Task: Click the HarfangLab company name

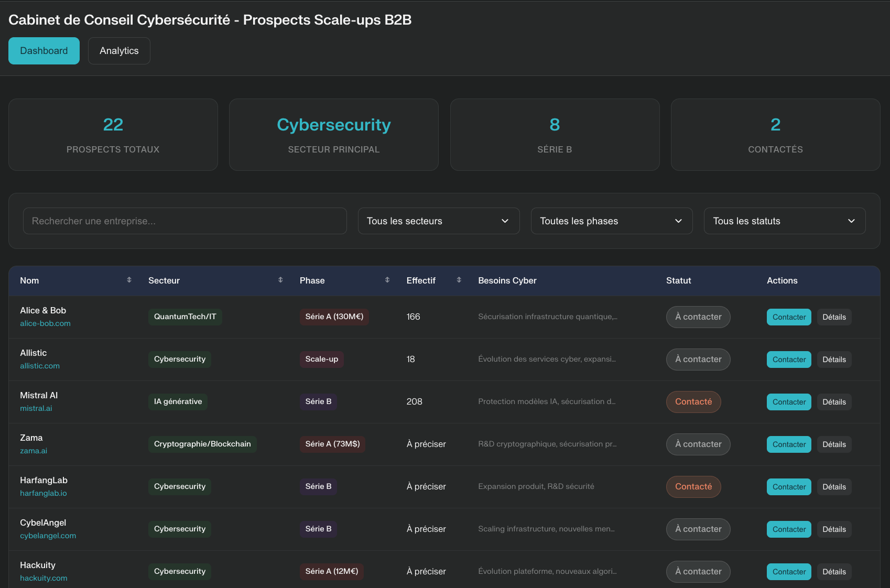Action: pyautogui.click(x=44, y=481)
